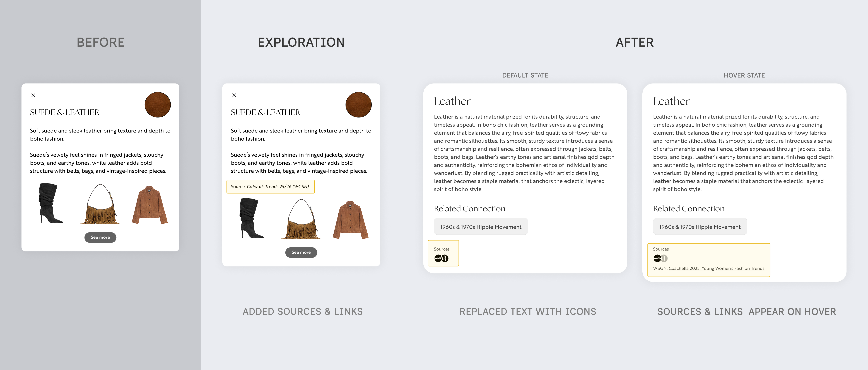Screen dimensions: 868x370
Task: Close the Exploration Suede & Leather card
Action: (x=234, y=95)
